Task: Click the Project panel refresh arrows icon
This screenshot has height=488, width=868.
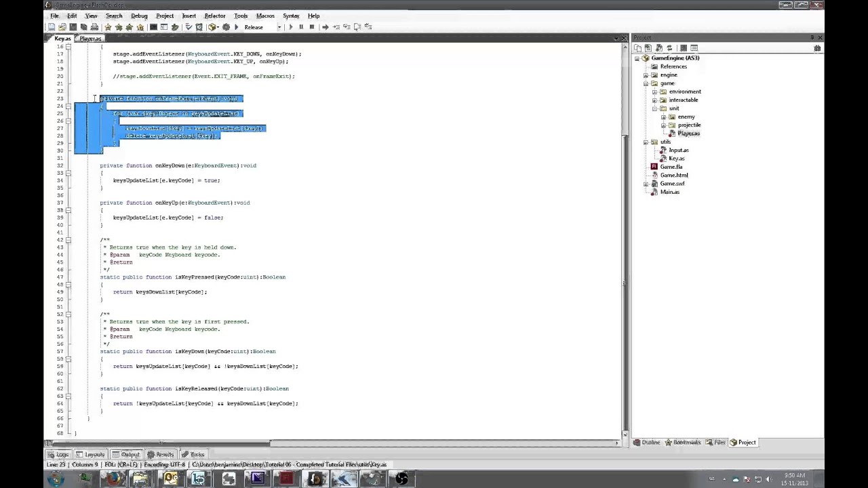Action: (669, 48)
